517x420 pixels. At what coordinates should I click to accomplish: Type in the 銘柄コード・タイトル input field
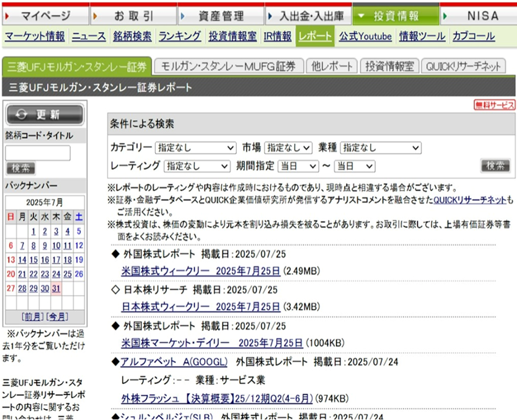coord(38,153)
